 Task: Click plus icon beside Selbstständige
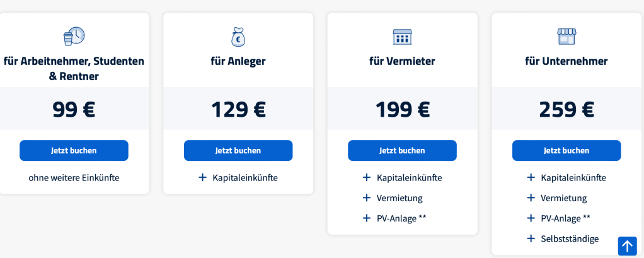[x=531, y=238]
